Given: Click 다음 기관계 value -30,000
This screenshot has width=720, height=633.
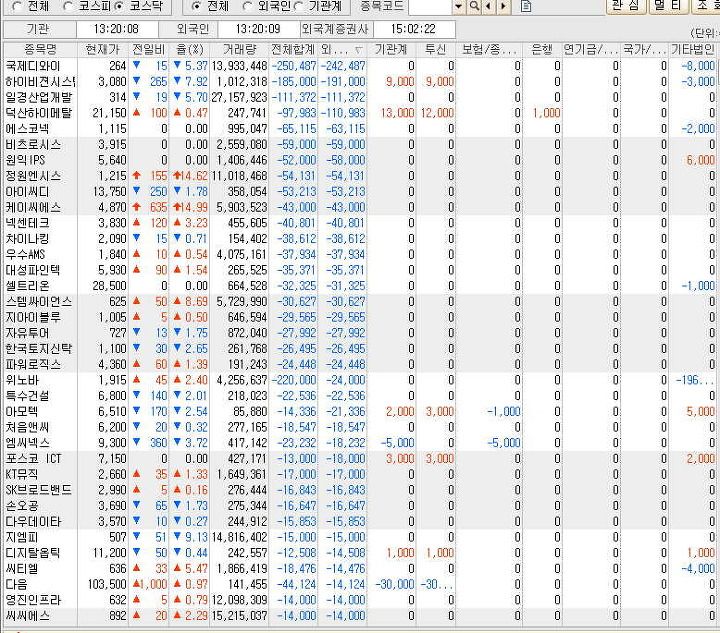Looking at the screenshot, I should pos(395,584).
